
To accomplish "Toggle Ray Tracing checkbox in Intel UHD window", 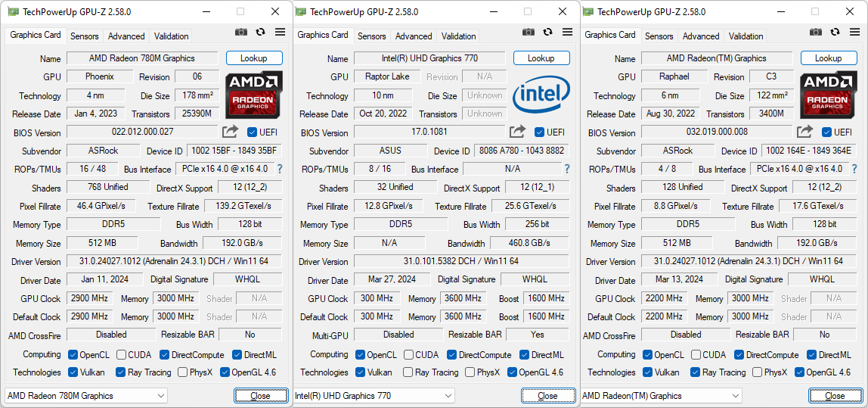I will click(408, 372).
